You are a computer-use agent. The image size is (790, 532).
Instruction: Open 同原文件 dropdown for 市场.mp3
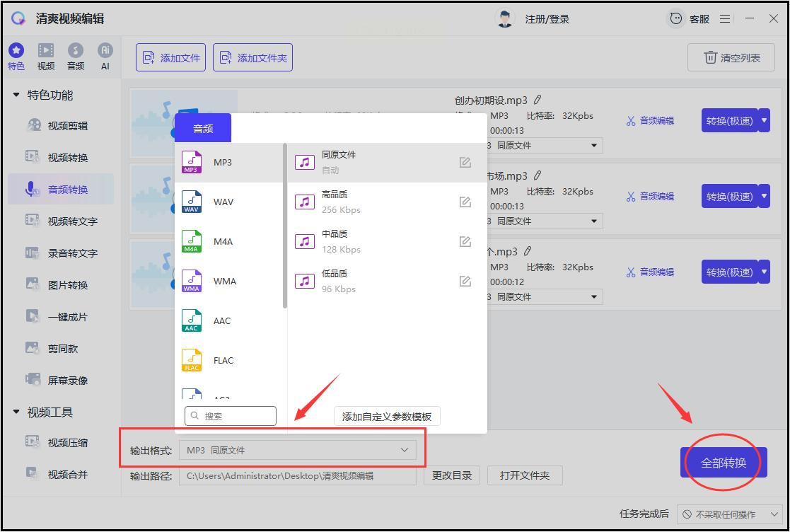[545, 221]
